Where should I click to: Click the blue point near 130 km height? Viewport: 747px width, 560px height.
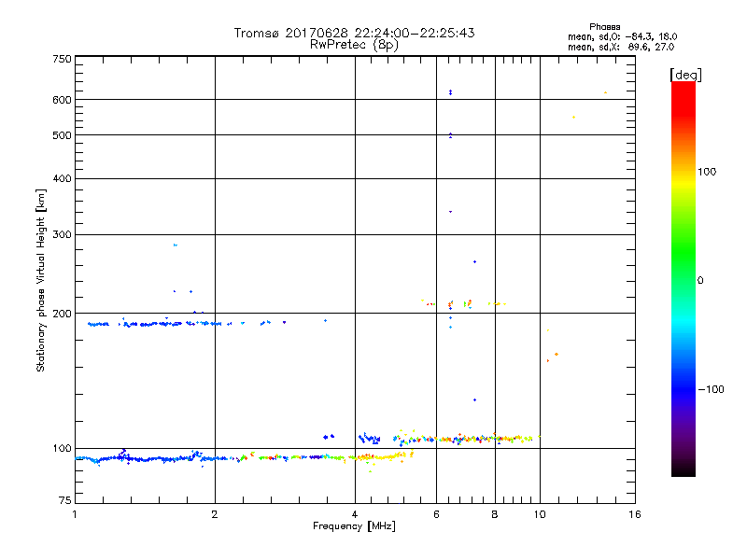coord(474,399)
